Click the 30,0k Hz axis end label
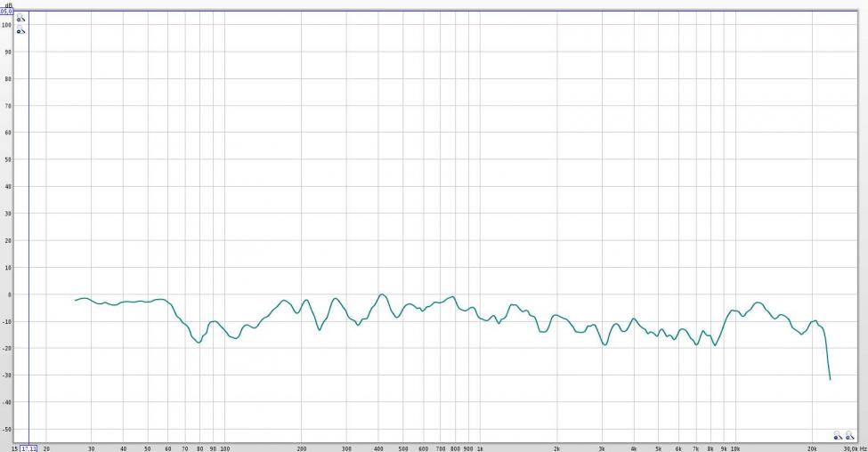This screenshot has height=452, width=868. point(855,448)
